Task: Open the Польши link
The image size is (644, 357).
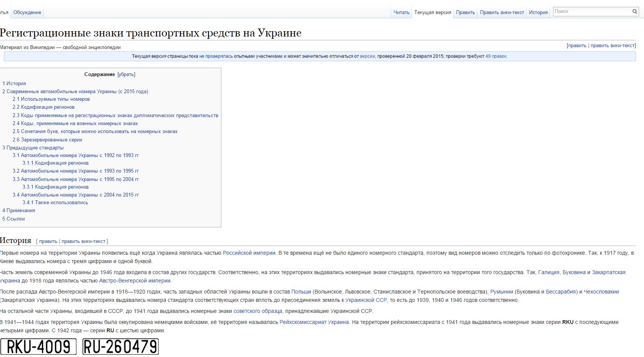Action: pos(301,292)
